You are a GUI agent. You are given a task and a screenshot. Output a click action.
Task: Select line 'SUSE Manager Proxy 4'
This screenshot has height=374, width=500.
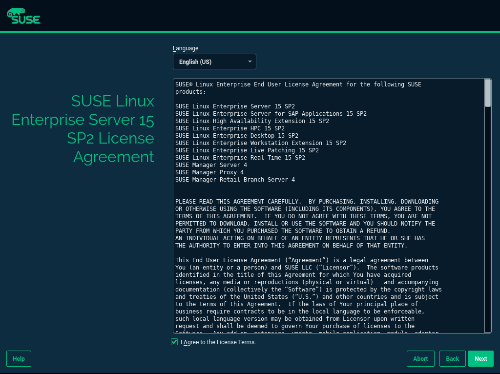[210, 172]
